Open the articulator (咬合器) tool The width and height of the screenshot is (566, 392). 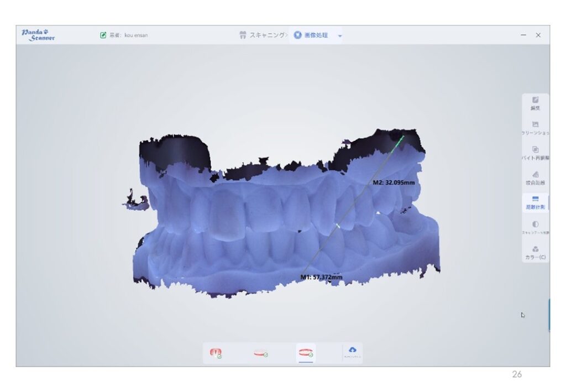[x=535, y=177]
